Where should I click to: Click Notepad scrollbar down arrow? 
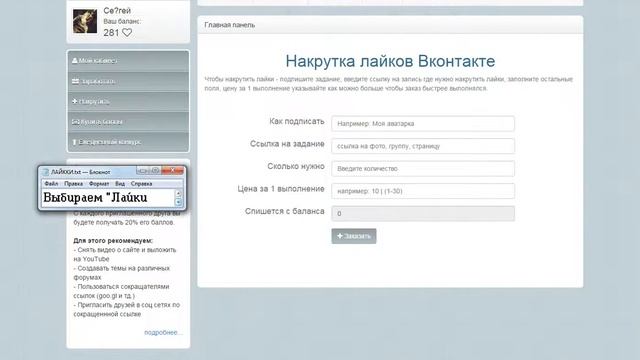[x=178, y=202]
